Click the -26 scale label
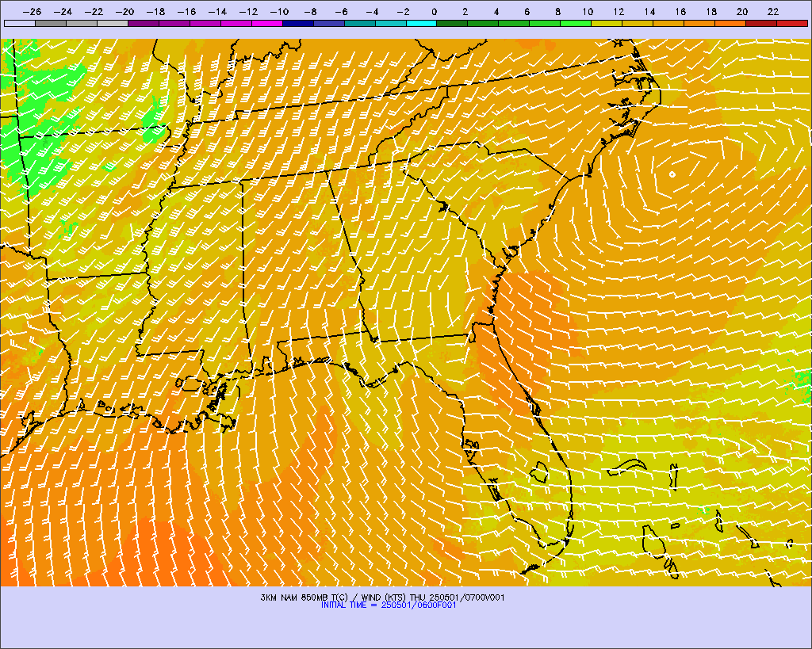 pos(32,12)
